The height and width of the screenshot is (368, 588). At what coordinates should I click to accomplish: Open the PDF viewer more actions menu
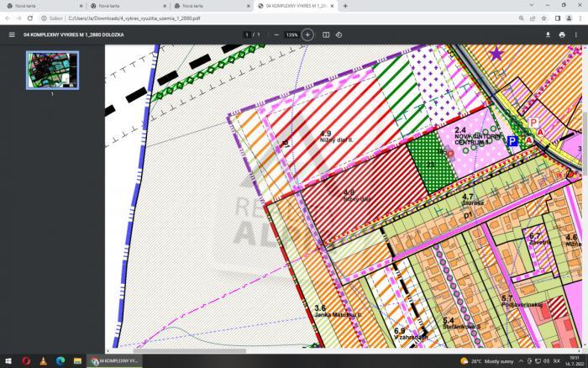click(x=576, y=34)
